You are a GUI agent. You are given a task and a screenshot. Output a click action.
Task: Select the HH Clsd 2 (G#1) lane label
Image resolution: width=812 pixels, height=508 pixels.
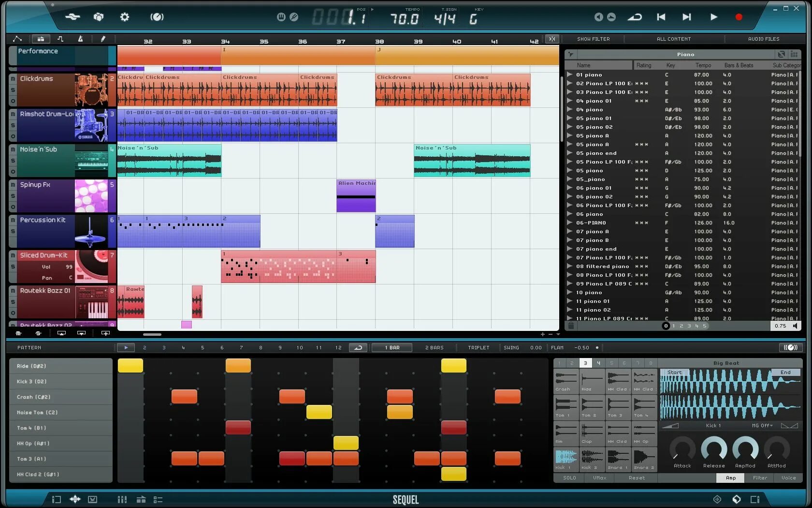[x=61, y=474]
